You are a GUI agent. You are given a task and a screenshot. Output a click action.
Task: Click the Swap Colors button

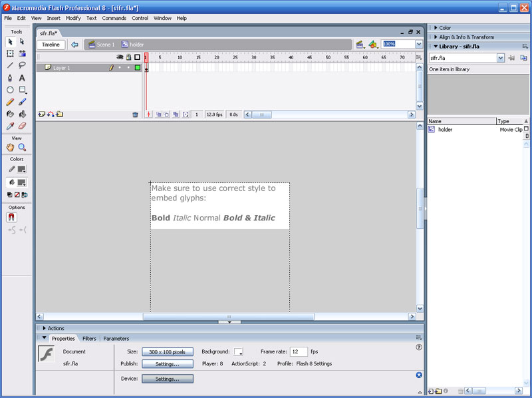tap(25, 195)
